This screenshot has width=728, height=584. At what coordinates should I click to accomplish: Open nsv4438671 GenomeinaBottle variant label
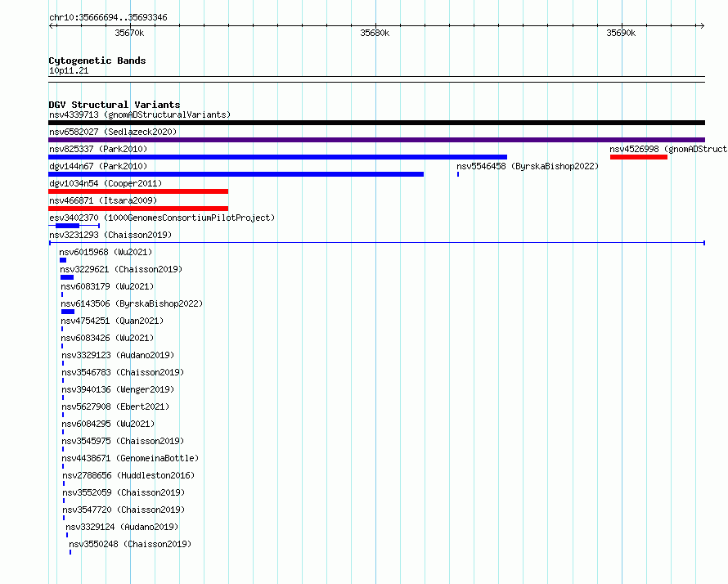(x=130, y=458)
